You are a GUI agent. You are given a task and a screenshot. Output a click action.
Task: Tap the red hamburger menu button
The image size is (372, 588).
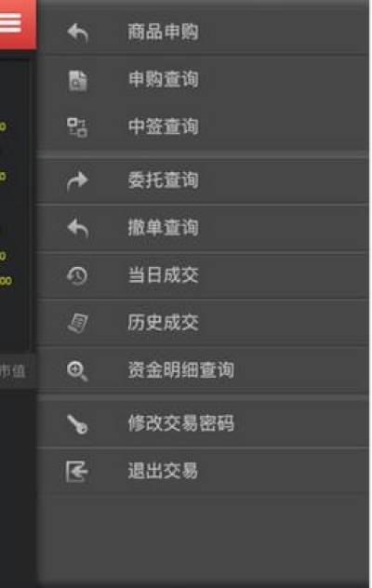click(17, 23)
